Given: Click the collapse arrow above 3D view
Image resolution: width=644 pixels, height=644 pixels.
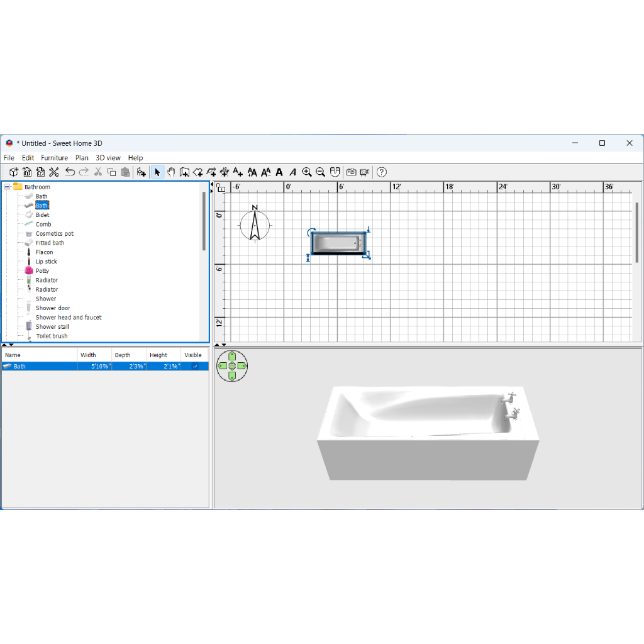Looking at the screenshot, I should click(217, 345).
